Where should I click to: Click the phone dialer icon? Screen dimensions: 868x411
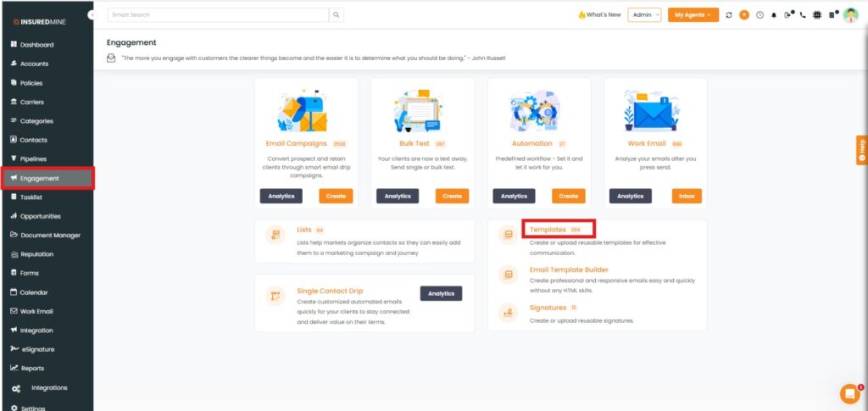coord(803,15)
